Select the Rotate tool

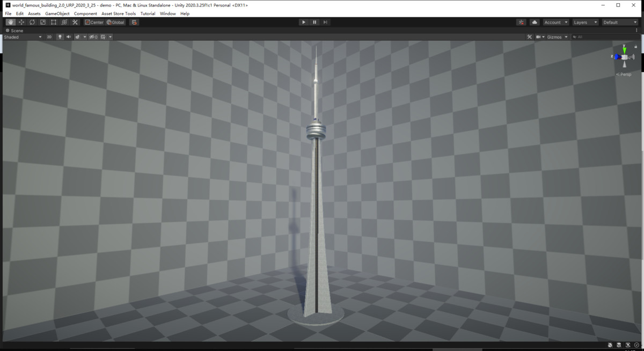click(32, 22)
